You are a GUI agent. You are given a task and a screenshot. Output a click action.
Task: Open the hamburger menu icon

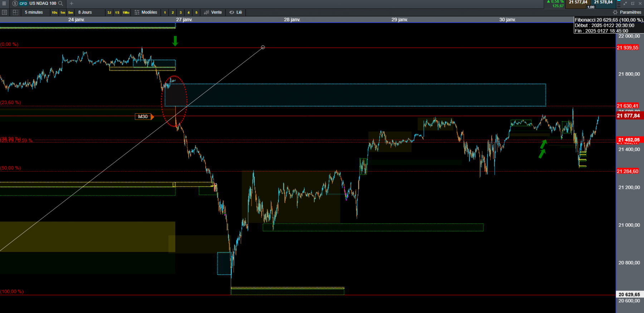coord(4,3)
